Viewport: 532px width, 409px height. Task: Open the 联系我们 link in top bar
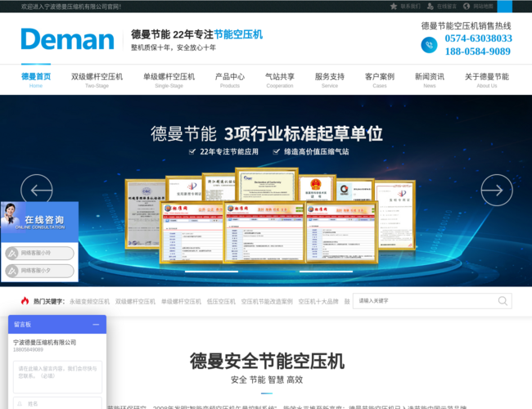[x=410, y=6]
